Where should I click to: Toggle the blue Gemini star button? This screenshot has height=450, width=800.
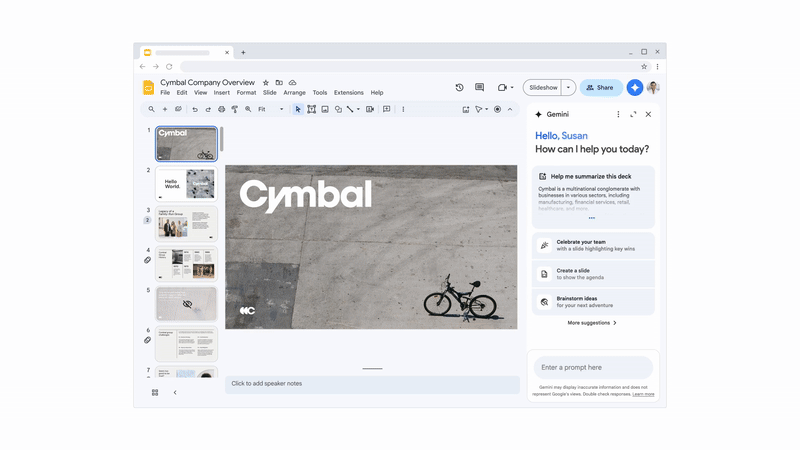(x=635, y=88)
